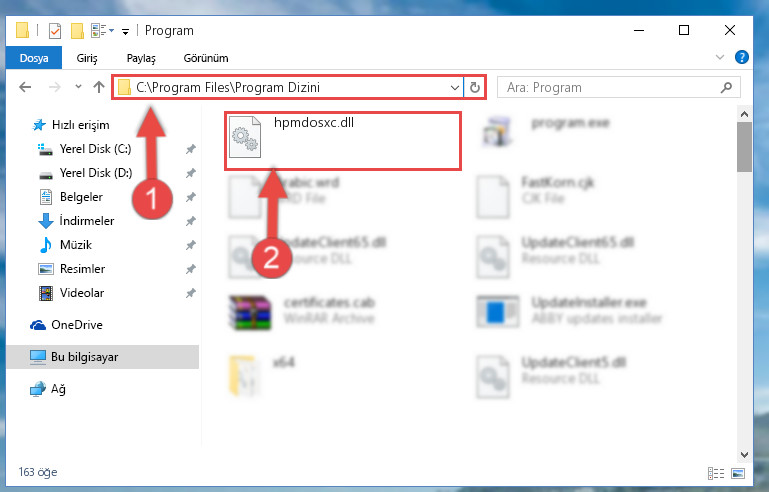Open the recent locations dropdown arrow
This screenshot has height=492, width=769.
(78, 87)
